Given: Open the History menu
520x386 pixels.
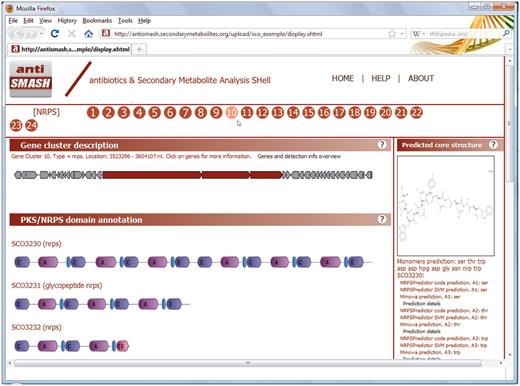Looking at the screenshot, I should (67, 21).
